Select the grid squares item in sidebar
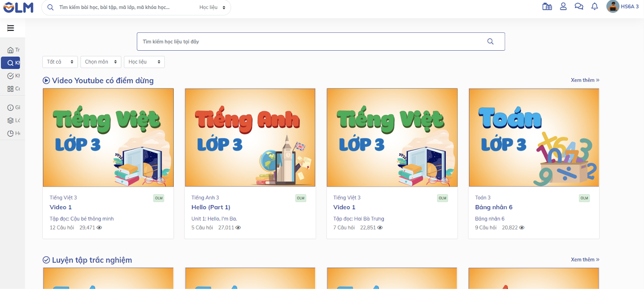Image resolution: width=644 pixels, height=297 pixels. (11, 89)
